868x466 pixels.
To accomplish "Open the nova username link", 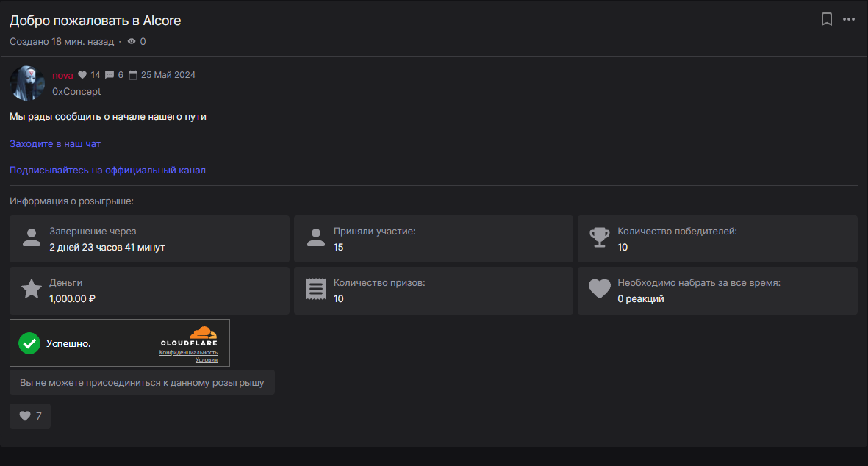I will [x=62, y=75].
